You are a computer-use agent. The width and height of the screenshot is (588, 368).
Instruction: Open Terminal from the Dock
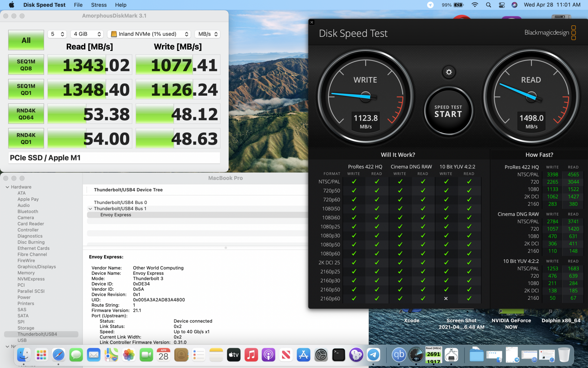338,355
